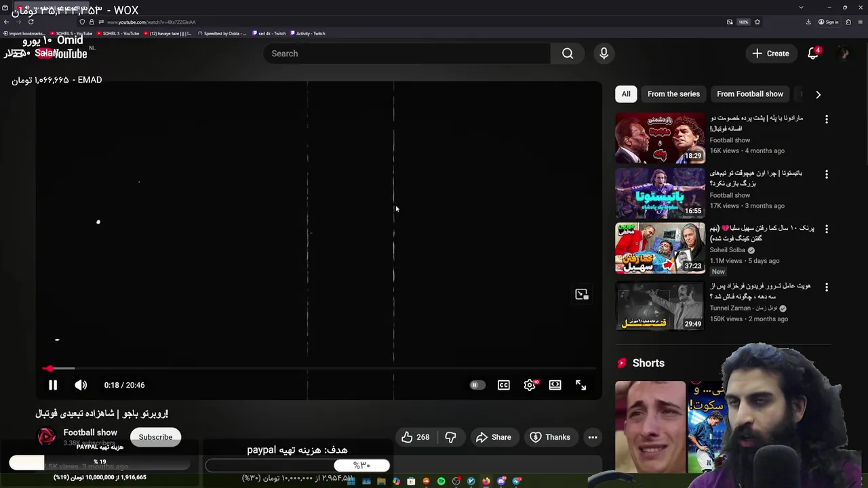List all tabs with the chevron-down button
The image size is (868, 488).
802,7
